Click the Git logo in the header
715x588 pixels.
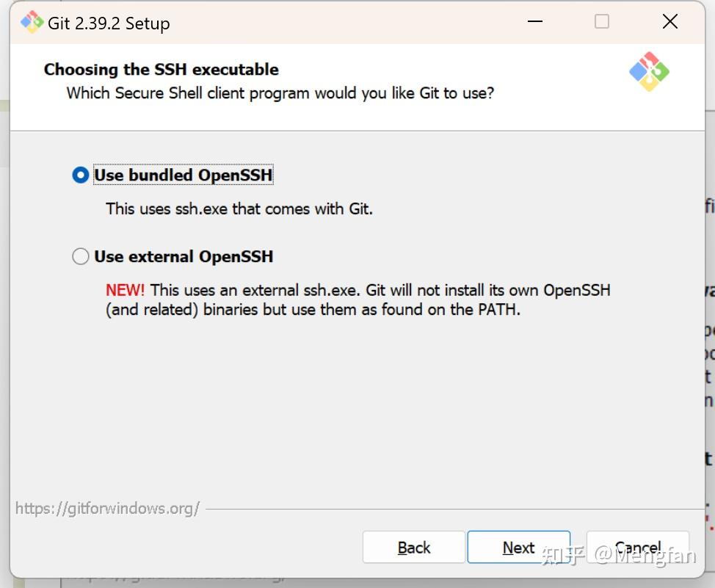click(649, 72)
